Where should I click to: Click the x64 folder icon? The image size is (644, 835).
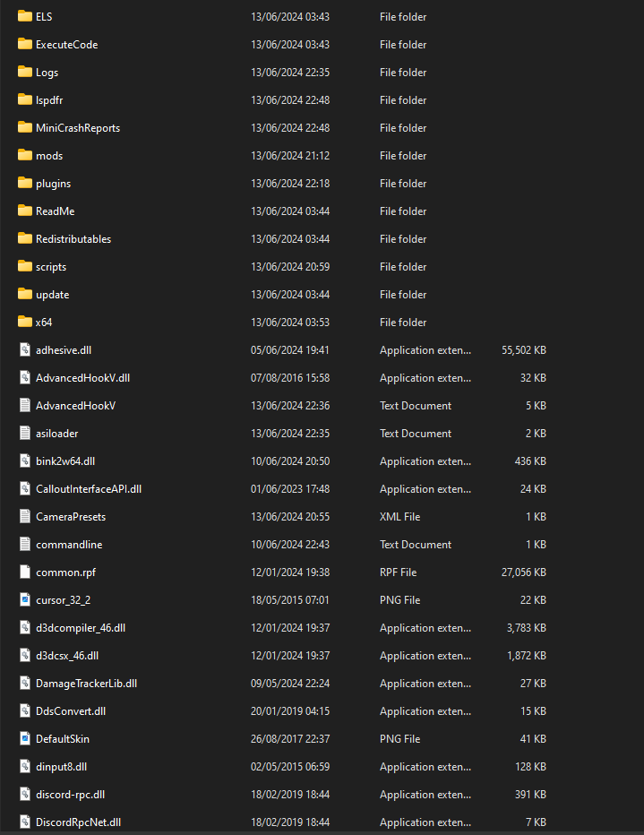25,322
